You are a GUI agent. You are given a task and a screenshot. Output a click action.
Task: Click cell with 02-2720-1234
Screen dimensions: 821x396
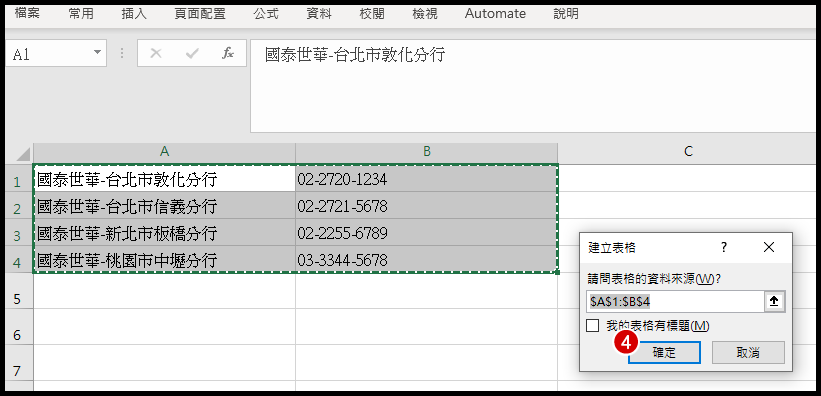(x=427, y=179)
